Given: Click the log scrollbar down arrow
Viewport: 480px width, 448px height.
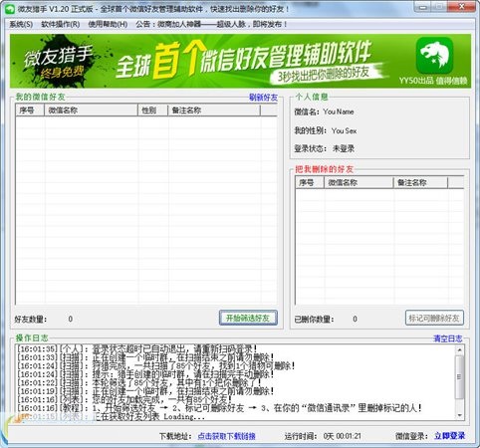Looking at the screenshot, I should (x=460, y=415).
